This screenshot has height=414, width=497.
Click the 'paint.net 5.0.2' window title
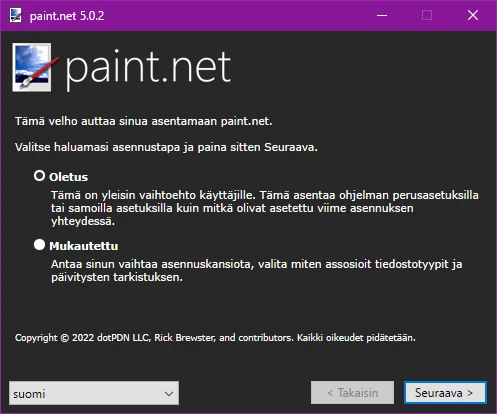(x=67, y=16)
